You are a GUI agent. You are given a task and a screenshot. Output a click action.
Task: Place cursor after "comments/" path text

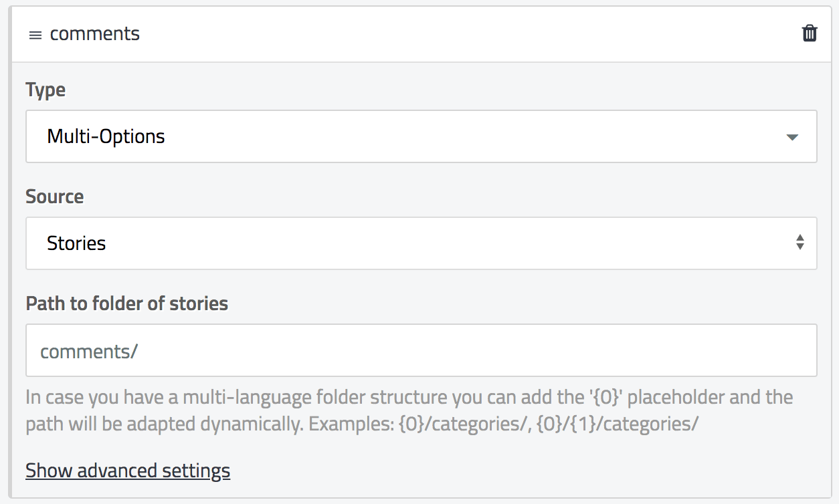[x=138, y=351]
